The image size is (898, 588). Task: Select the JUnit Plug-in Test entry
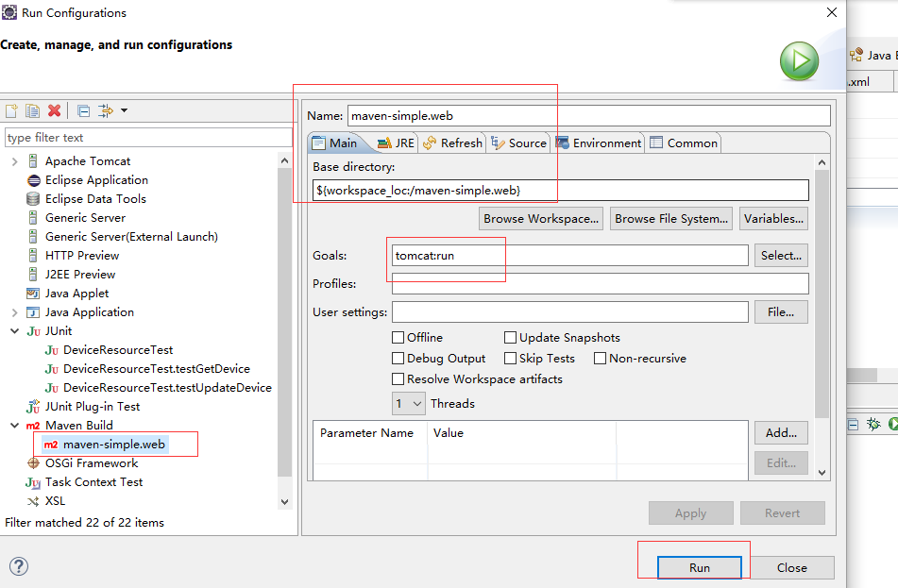pyautogui.click(x=93, y=407)
